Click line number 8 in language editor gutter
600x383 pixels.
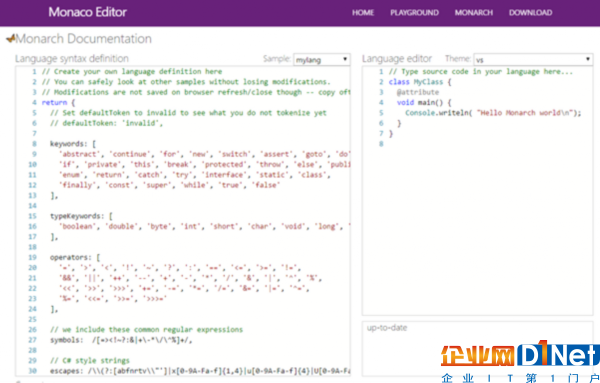381,144
